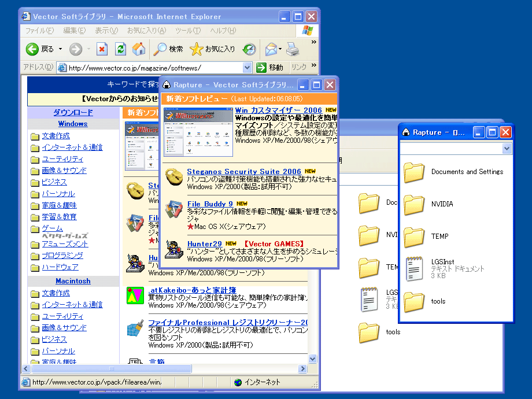The height and width of the screenshot is (399, 532).
Task: Open the ハードウェア category link
Action: [x=60, y=267]
